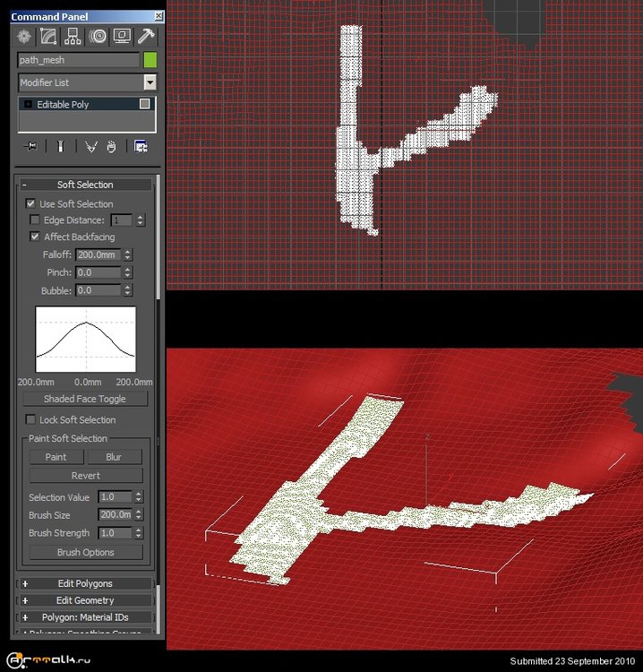The width and height of the screenshot is (643, 672).
Task: Click Shaded Face Toggle button
Action: 85,399
